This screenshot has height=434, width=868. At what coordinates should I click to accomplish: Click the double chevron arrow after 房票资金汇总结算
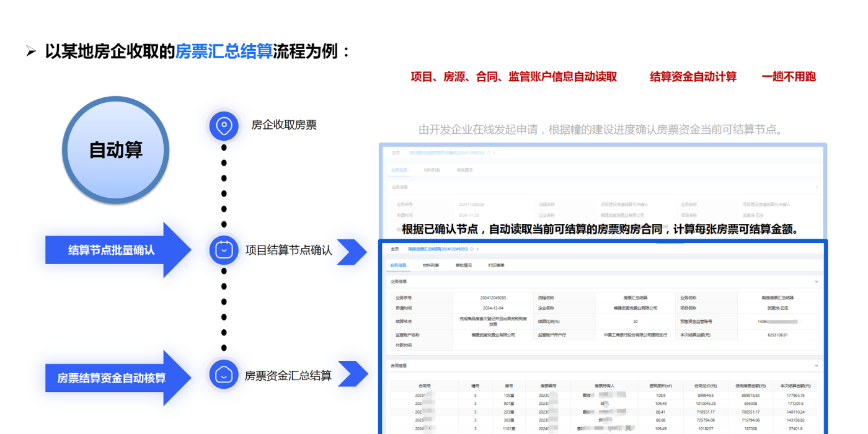click(353, 374)
